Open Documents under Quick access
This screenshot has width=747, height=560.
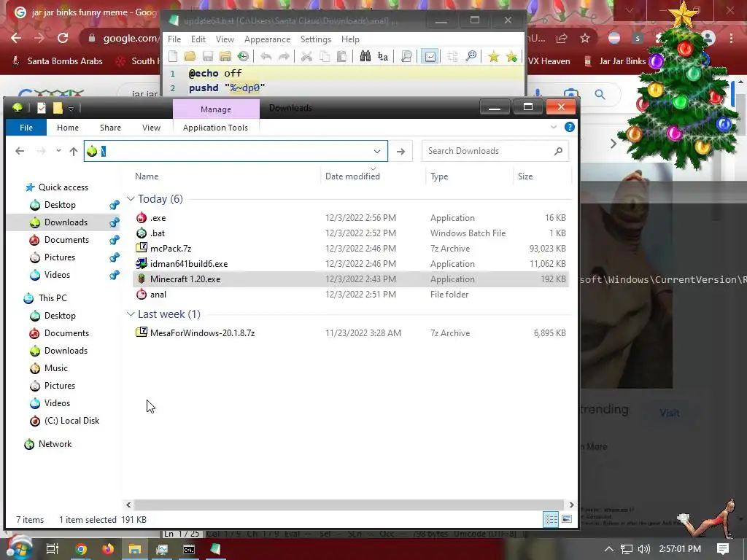tap(66, 239)
